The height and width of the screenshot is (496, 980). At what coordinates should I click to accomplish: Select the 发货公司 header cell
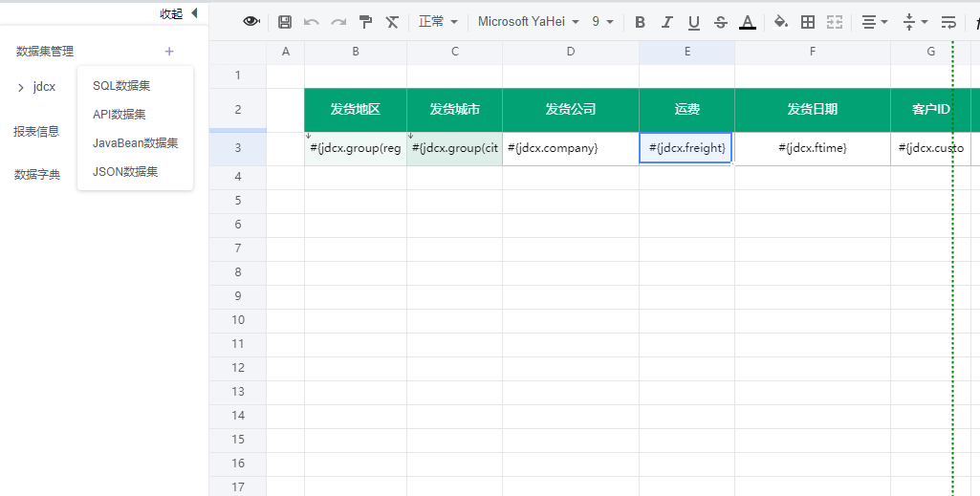coord(571,110)
